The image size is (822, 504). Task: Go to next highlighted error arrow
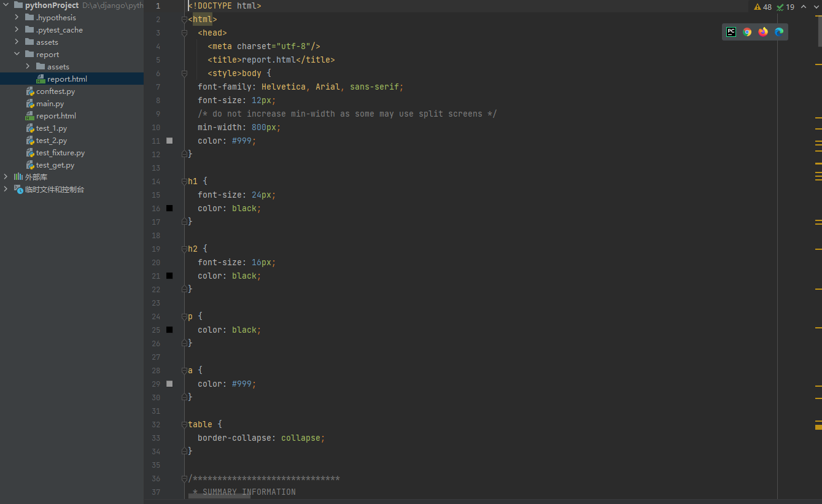pyautogui.click(x=816, y=7)
